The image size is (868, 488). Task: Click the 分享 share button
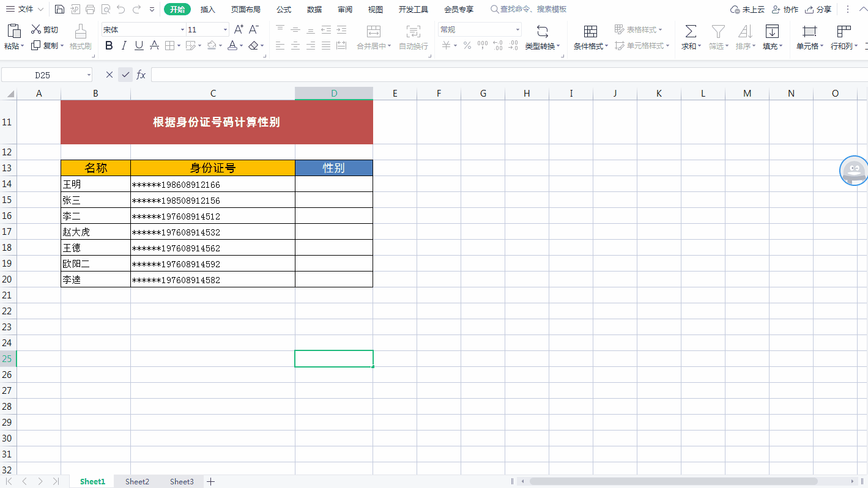[818, 9]
